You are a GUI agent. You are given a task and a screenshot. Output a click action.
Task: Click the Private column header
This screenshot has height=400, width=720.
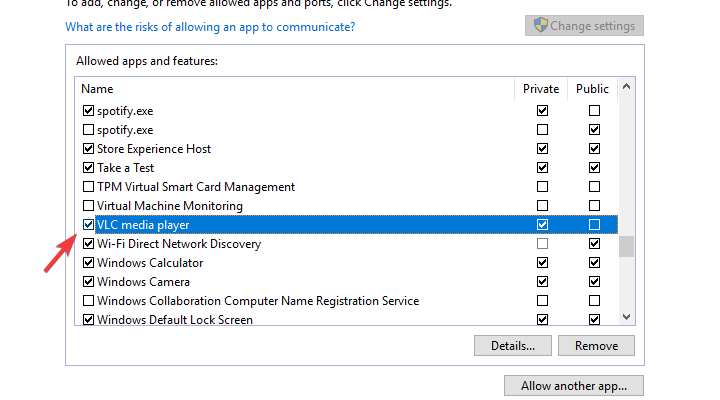click(541, 89)
